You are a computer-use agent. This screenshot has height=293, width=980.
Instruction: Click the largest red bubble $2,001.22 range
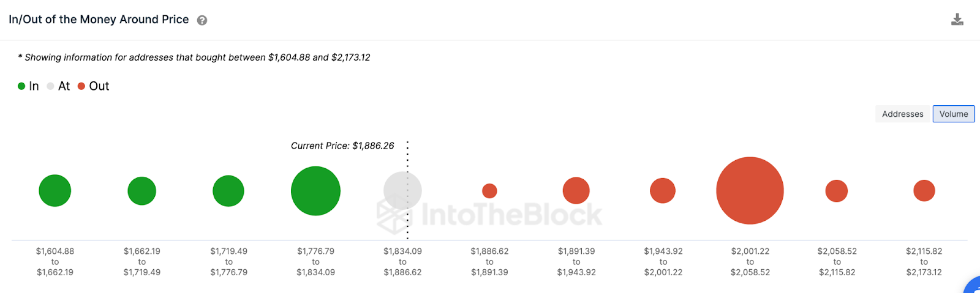coord(750,191)
